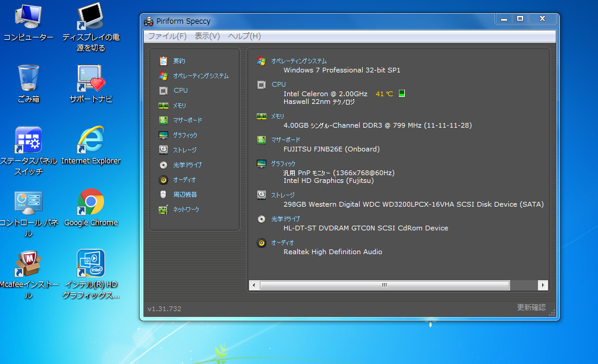This screenshot has width=598, height=364.
Task: Click the horizontal scrollbar right arrow
Action: 543,285
